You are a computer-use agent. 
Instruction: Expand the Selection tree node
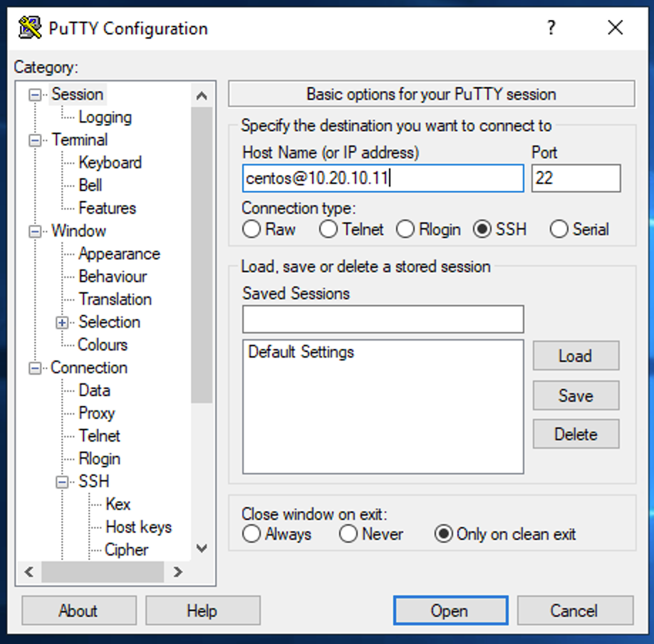pyautogui.click(x=63, y=323)
